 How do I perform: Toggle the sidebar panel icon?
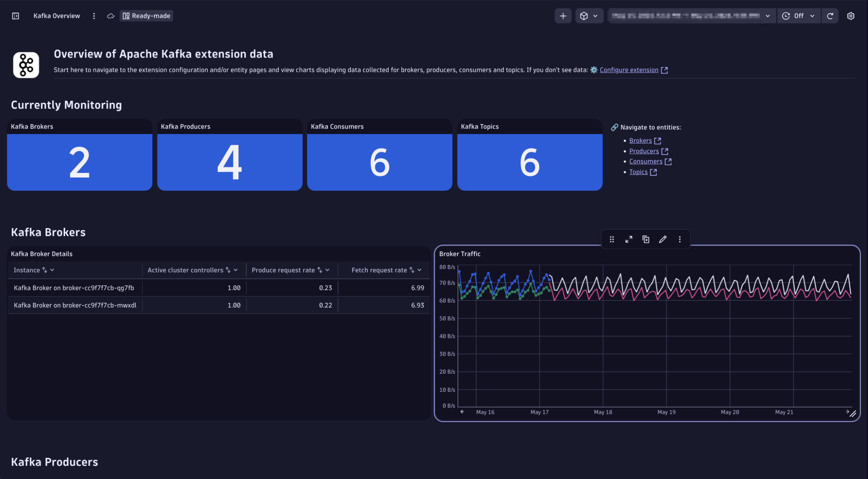tap(15, 16)
